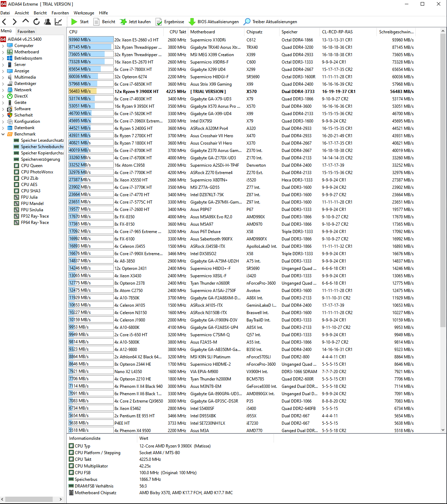Click the Forward navigation arrow
This screenshot has height=504, width=447.
[x=14, y=22]
